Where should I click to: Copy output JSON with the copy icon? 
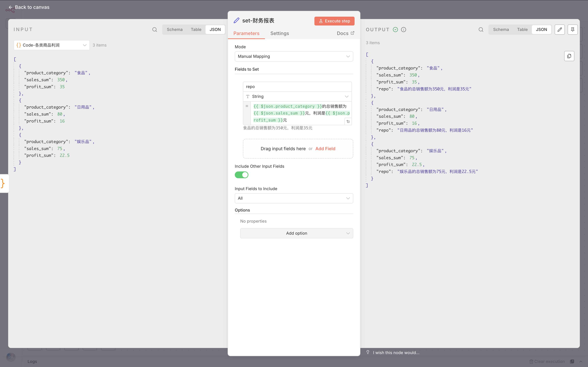pyautogui.click(x=569, y=56)
